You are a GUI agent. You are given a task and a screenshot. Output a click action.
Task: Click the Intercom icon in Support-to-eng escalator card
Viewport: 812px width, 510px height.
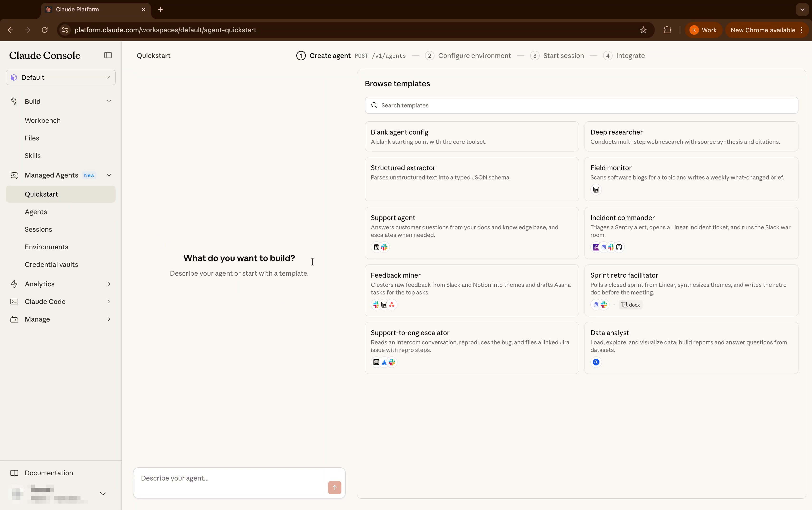click(376, 362)
